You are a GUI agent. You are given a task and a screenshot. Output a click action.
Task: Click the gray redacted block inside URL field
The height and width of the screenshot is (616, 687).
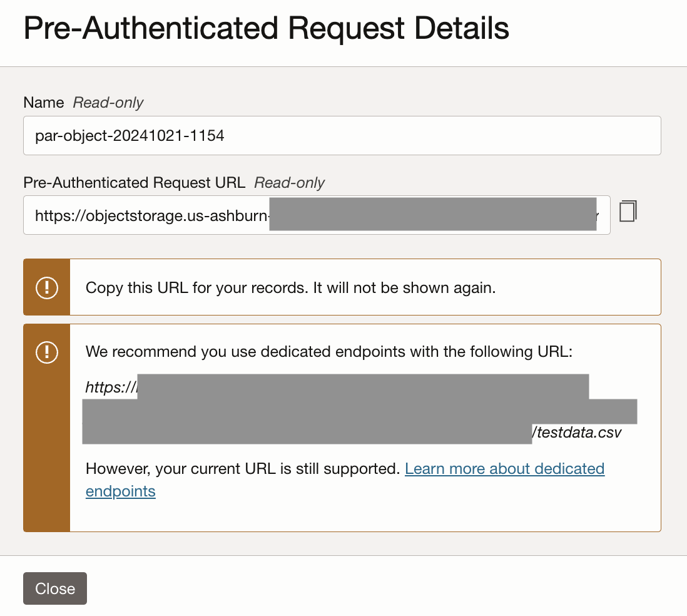pos(432,215)
